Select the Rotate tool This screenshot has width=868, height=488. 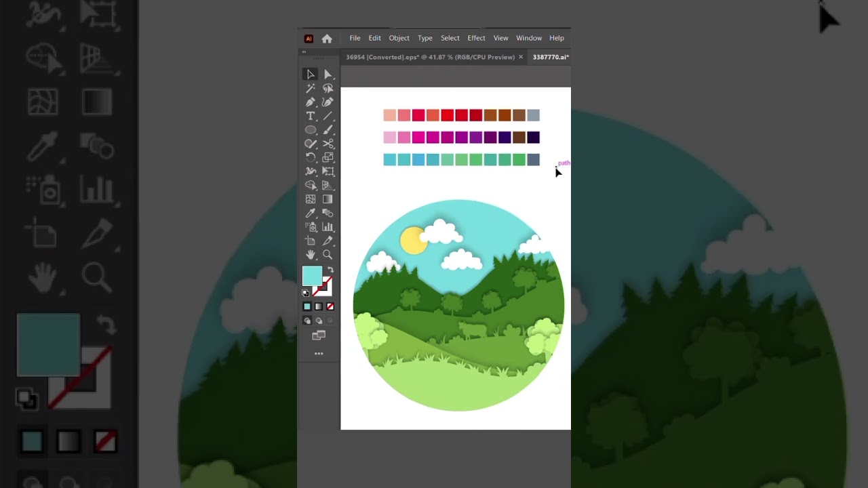pyautogui.click(x=311, y=157)
